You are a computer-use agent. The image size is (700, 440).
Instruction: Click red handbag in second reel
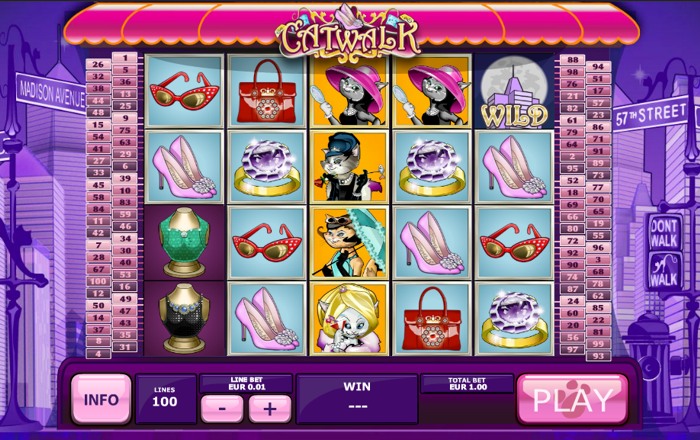pos(267,91)
